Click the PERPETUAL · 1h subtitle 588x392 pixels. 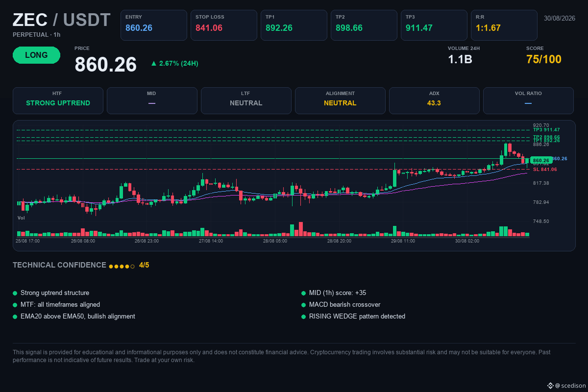pos(37,35)
